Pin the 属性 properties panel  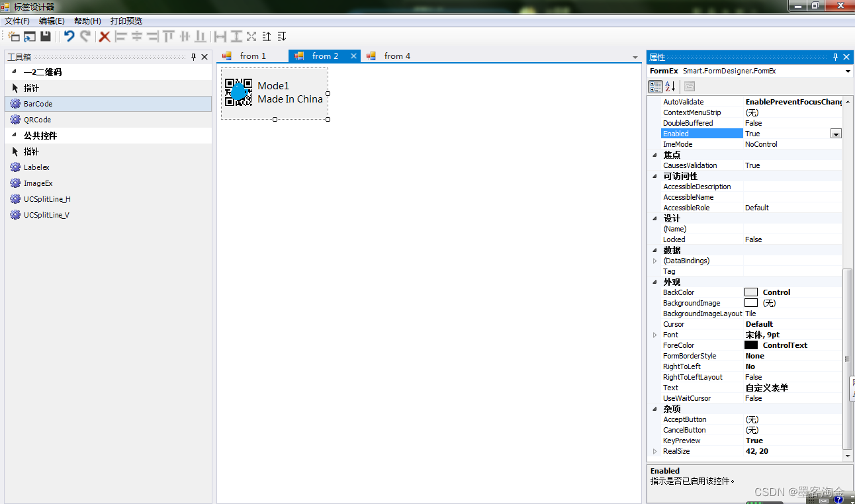835,57
